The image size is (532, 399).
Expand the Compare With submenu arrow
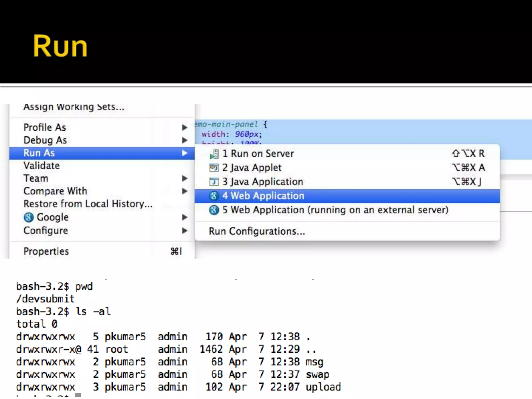(x=184, y=191)
